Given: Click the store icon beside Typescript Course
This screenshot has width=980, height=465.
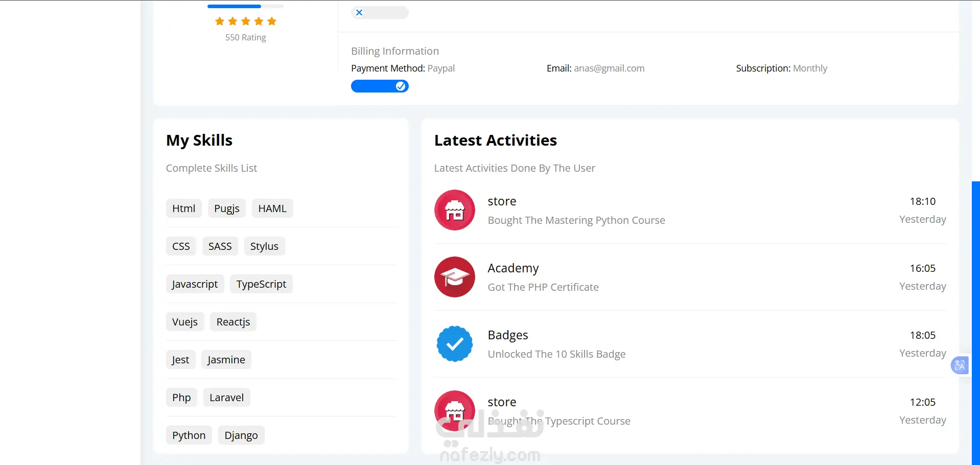Looking at the screenshot, I should tap(455, 411).
